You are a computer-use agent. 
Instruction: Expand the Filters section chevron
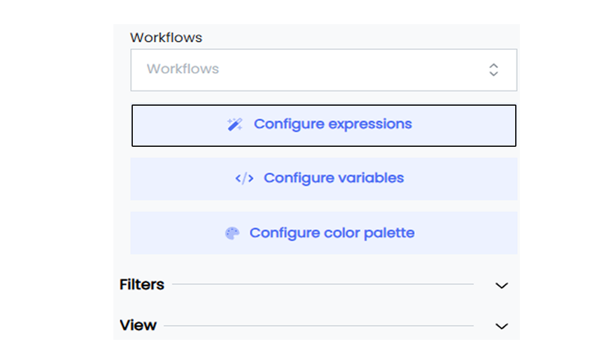click(502, 286)
